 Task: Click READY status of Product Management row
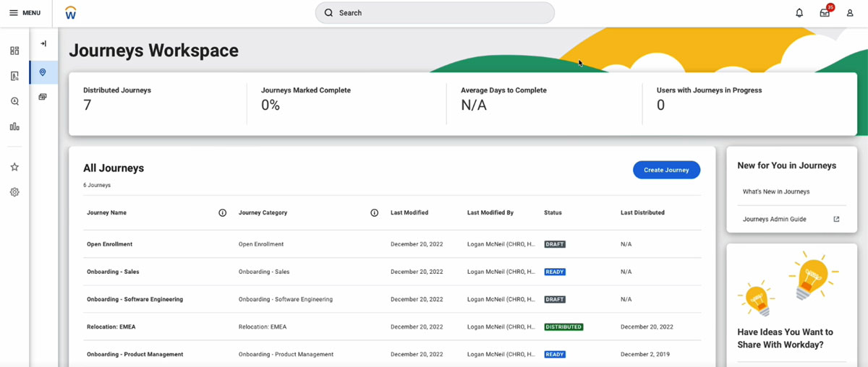[x=555, y=354]
